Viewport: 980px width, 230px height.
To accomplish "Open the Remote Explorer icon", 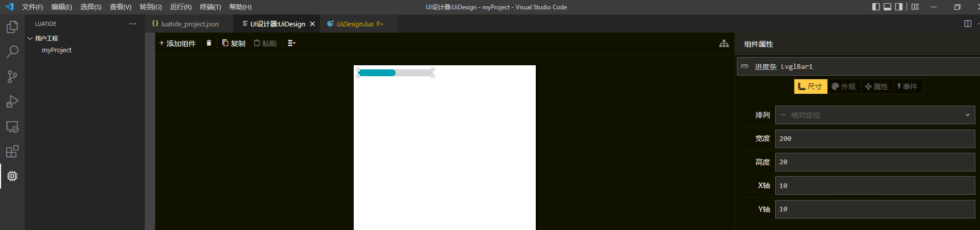I will tap(12, 126).
